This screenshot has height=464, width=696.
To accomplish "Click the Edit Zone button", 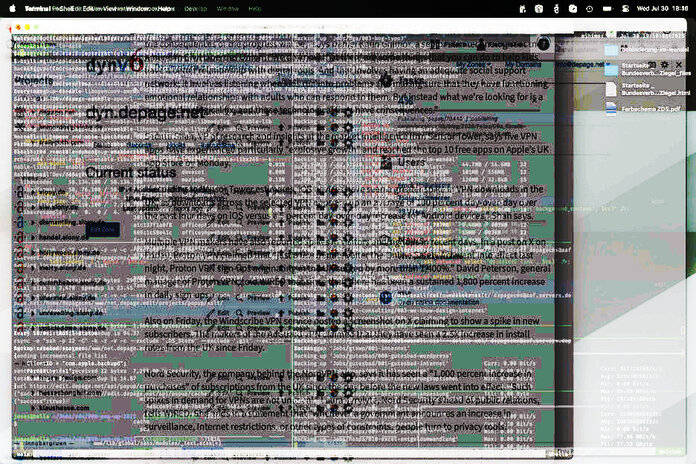I will 103,230.
